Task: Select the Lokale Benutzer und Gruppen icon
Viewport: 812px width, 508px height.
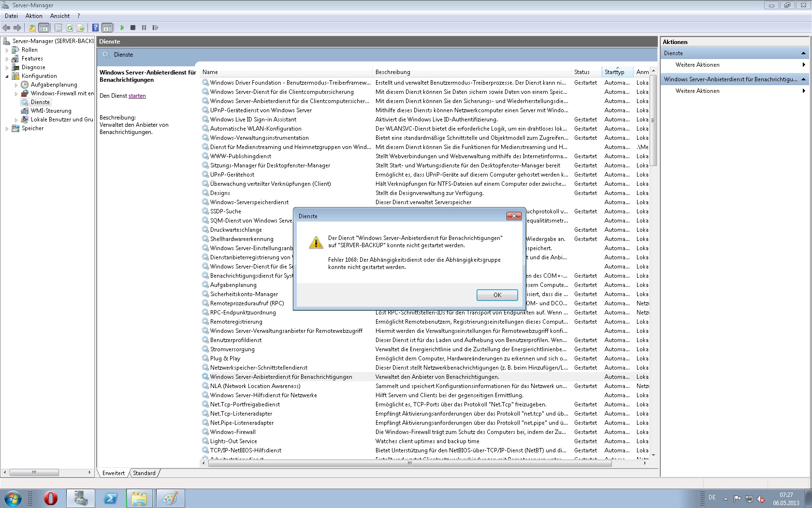Action: 25,120
